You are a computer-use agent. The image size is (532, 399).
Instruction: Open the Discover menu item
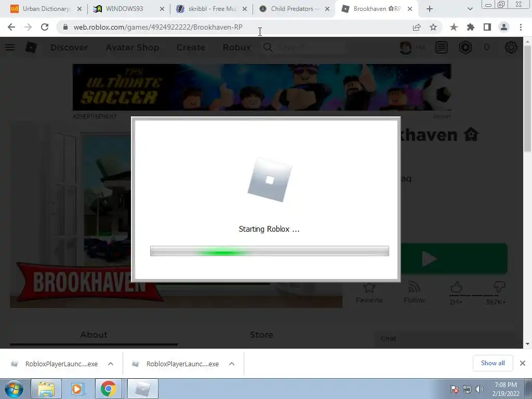[x=69, y=47]
